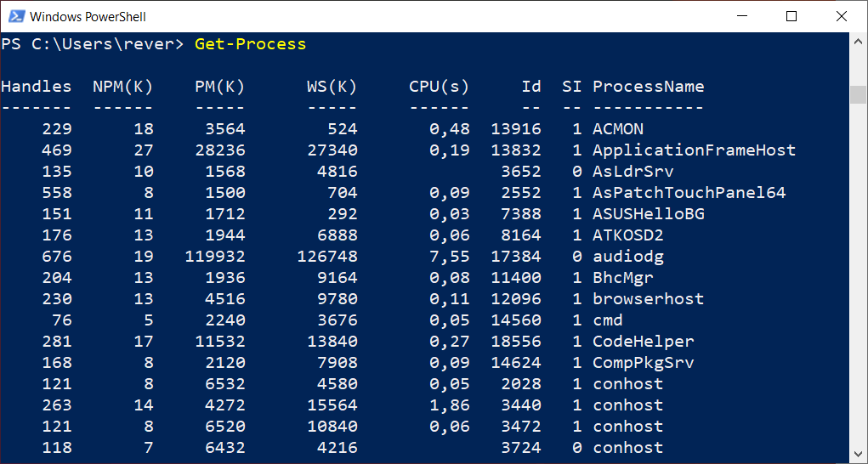Click the CPU value 7,55
Image resolution: width=868 pixels, height=464 pixels.
450,257
